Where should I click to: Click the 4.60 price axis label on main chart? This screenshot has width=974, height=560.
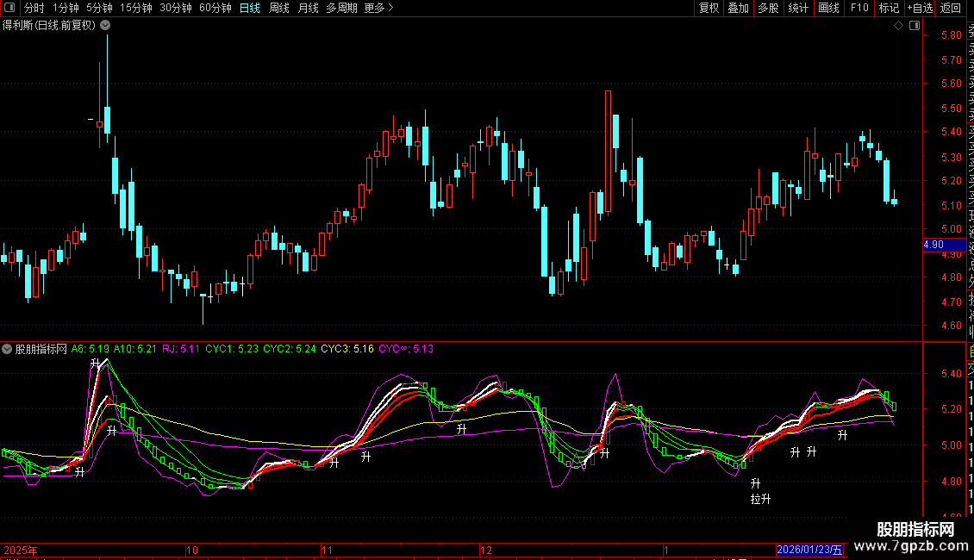point(952,326)
